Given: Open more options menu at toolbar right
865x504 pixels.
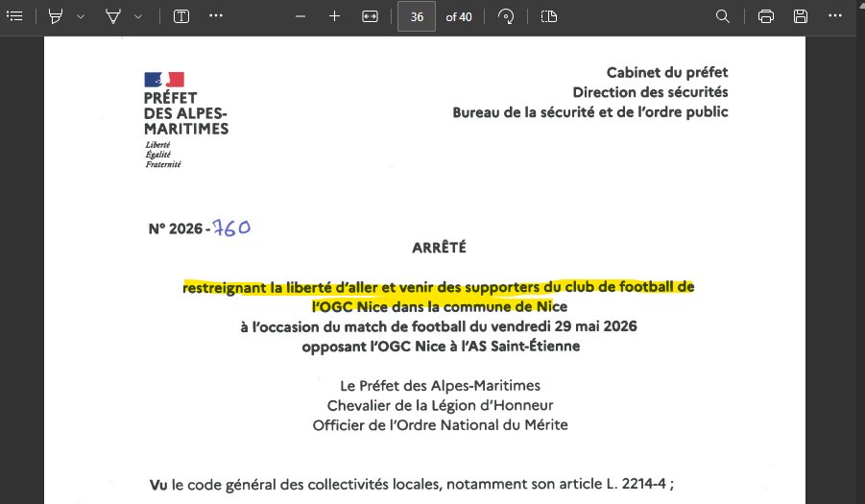Looking at the screenshot, I should tap(835, 16).
